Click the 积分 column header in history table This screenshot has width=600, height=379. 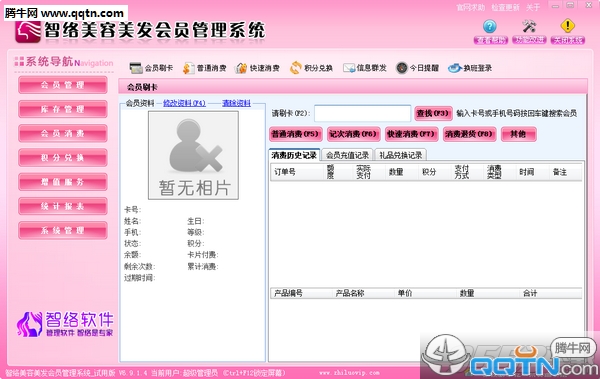click(429, 172)
